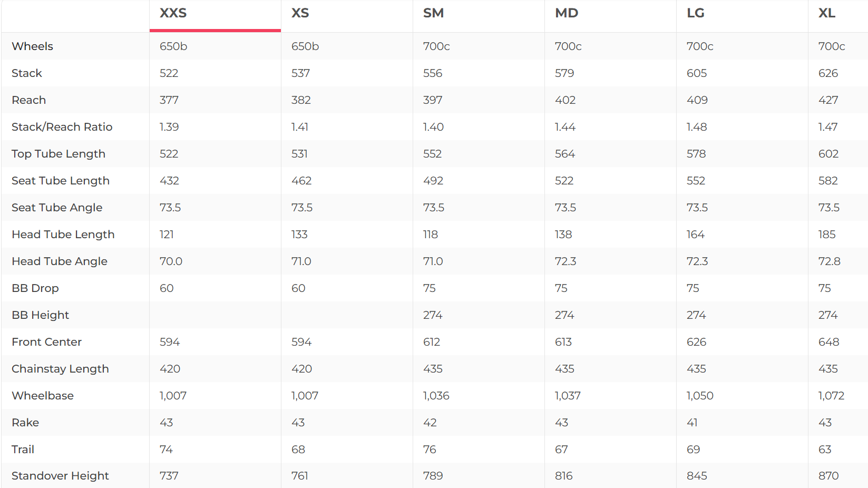The height and width of the screenshot is (488, 868).
Task: Click the XXS Stack value 522
Action: point(169,73)
